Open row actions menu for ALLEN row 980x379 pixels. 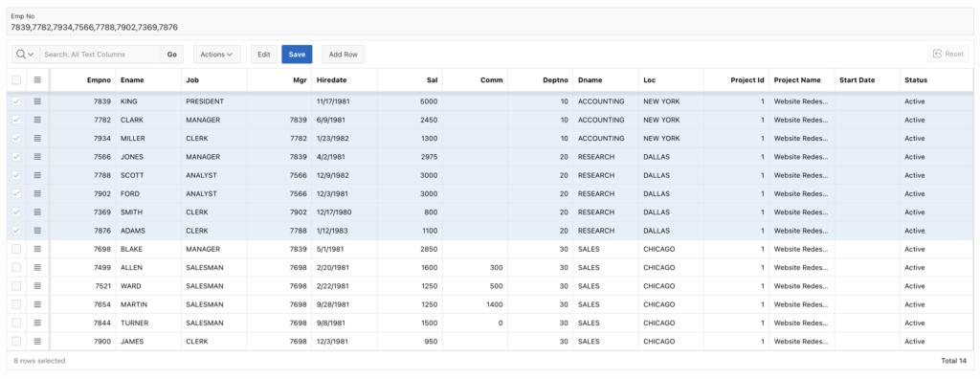(37, 268)
